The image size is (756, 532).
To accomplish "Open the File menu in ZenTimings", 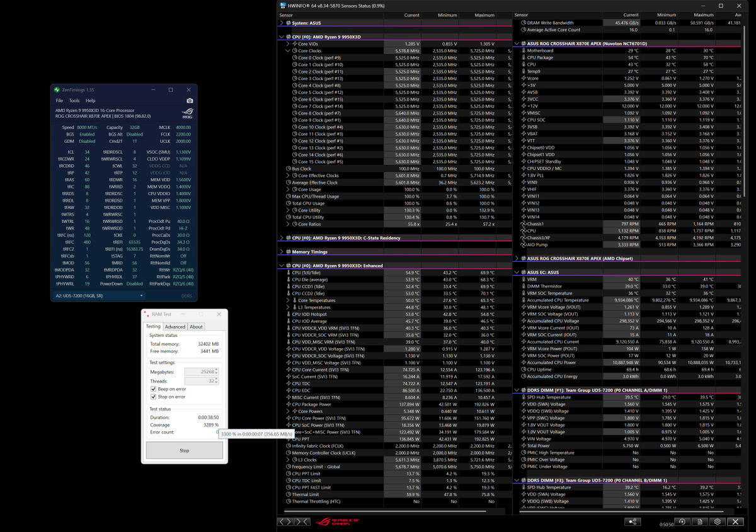I will pos(59,101).
